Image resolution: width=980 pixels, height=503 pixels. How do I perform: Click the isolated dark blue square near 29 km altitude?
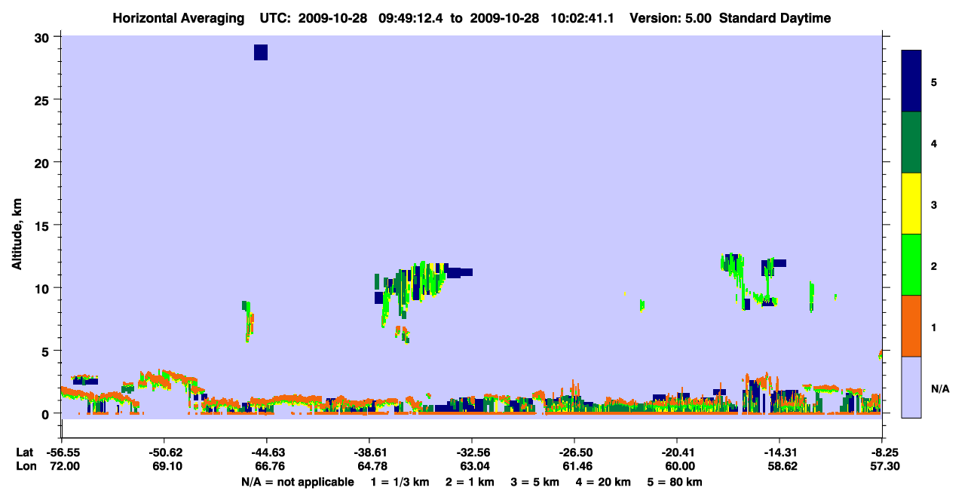tap(261, 52)
